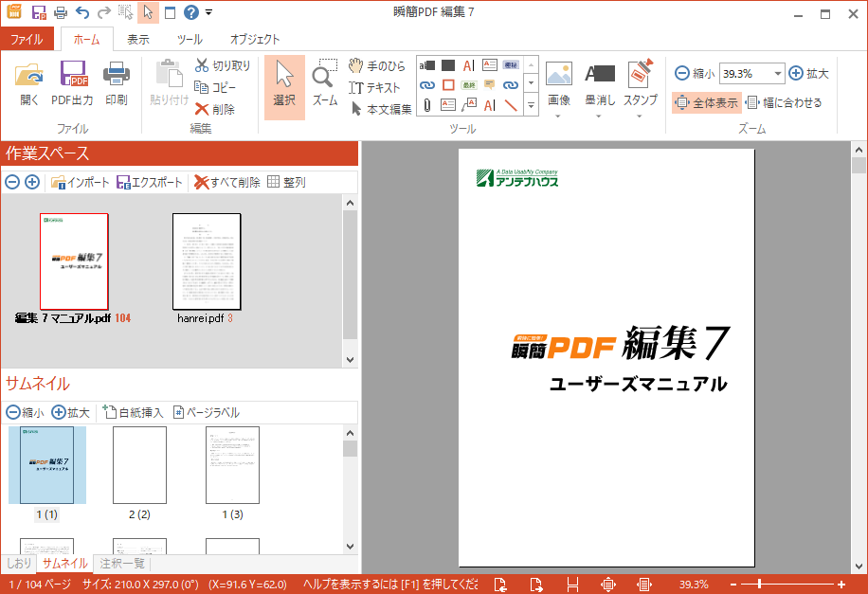Toggle fit whole page icon in status bar

click(x=607, y=584)
